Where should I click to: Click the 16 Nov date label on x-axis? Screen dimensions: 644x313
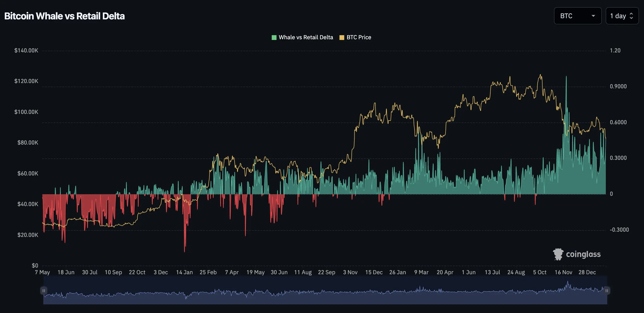click(x=563, y=272)
